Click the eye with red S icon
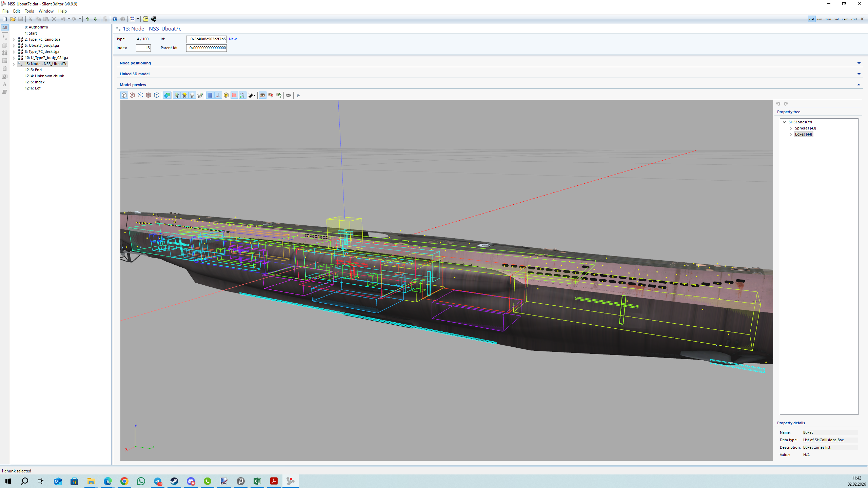868x488 pixels. pyautogui.click(x=271, y=95)
